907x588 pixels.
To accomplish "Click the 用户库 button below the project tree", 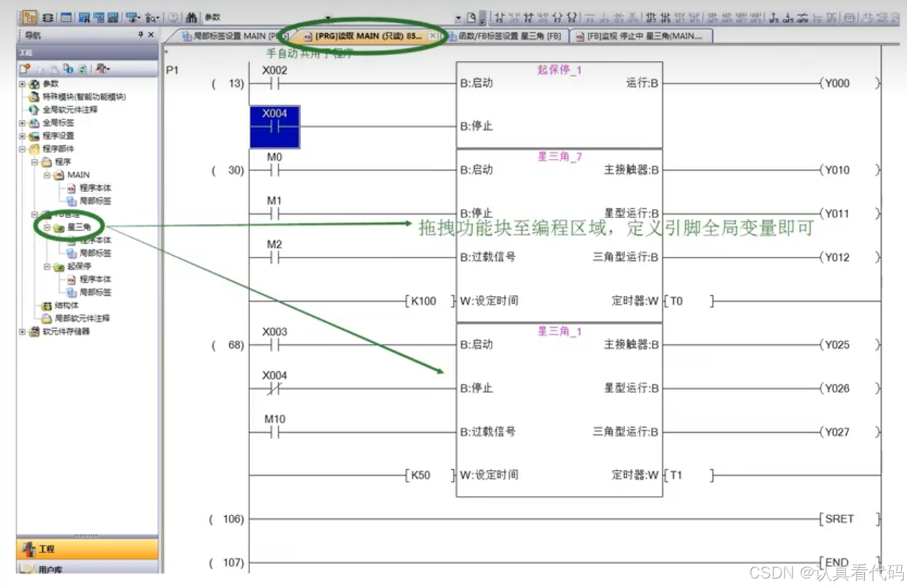I will (44, 570).
